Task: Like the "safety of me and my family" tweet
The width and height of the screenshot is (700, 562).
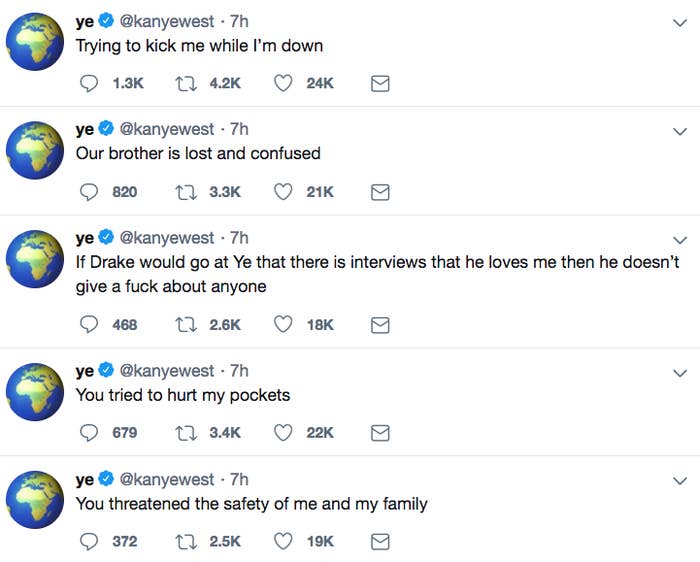Action: 283,541
